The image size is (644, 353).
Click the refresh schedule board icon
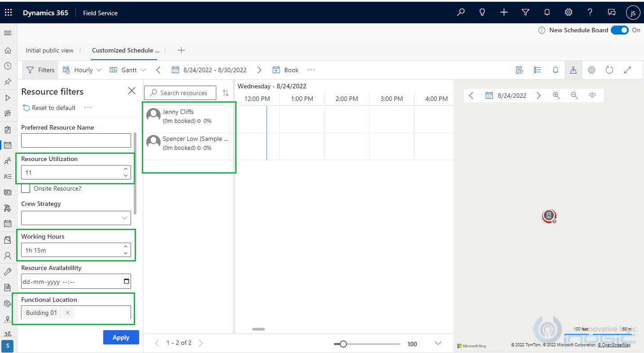pos(609,70)
